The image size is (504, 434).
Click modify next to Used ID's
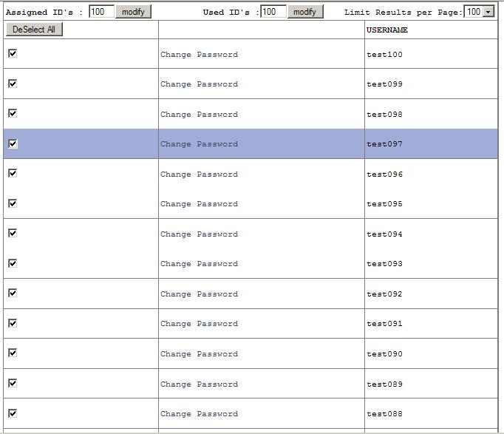(x=305, y=12)
